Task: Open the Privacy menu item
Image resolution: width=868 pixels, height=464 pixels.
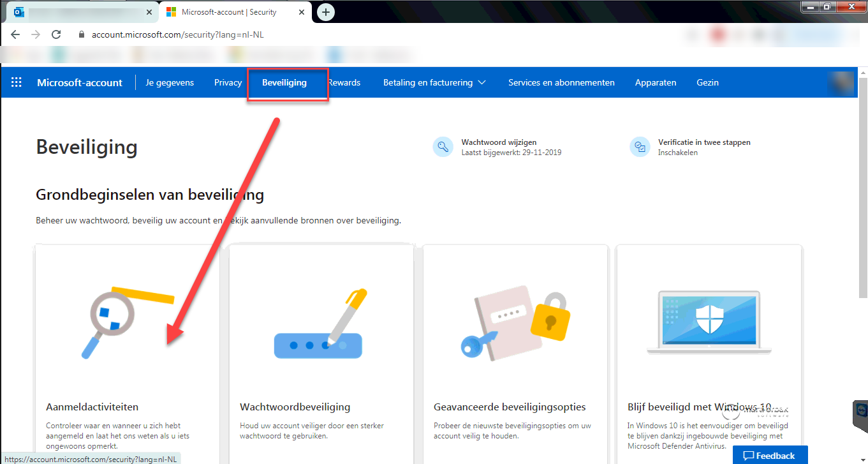Action: [x=228, y=82]
